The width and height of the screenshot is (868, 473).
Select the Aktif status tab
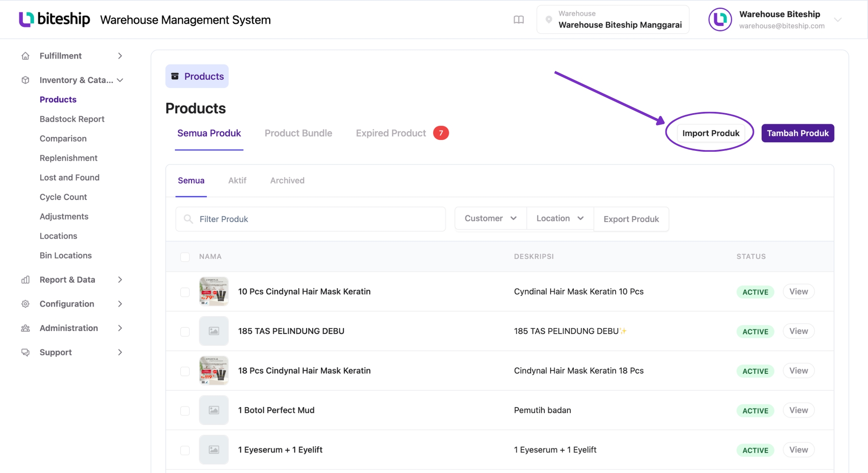237,181
